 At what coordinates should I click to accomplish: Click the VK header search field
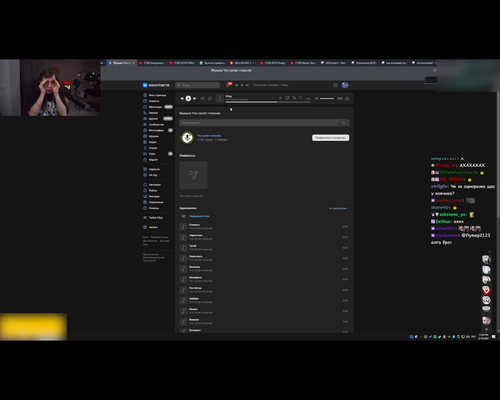[x=197, y=85]
